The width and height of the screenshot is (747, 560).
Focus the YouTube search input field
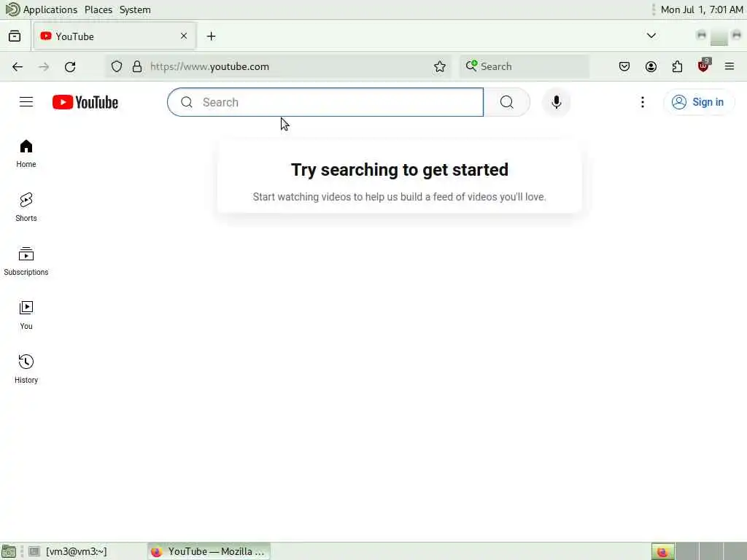[x=325, y=102]
